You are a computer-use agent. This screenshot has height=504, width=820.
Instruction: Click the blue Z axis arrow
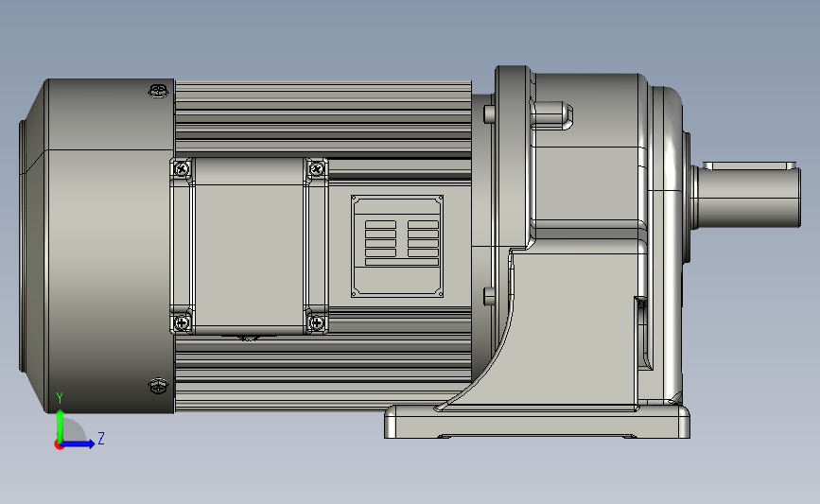pos(79,443)
